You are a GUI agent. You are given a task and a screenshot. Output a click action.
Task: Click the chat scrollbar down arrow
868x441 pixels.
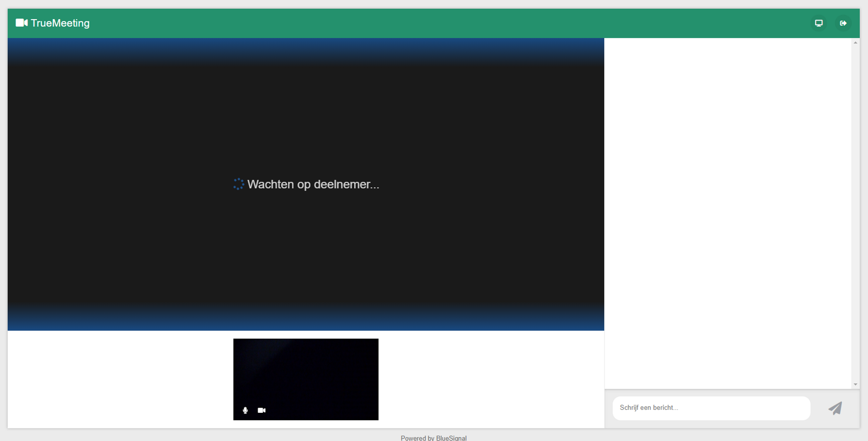click(855, 384)
